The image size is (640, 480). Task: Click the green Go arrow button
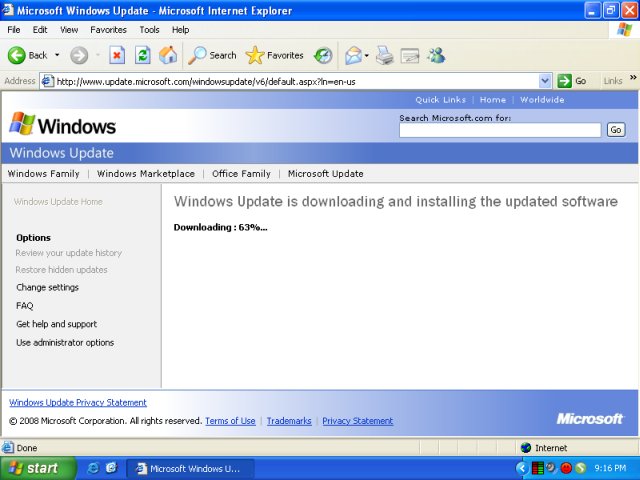[572, 81]
